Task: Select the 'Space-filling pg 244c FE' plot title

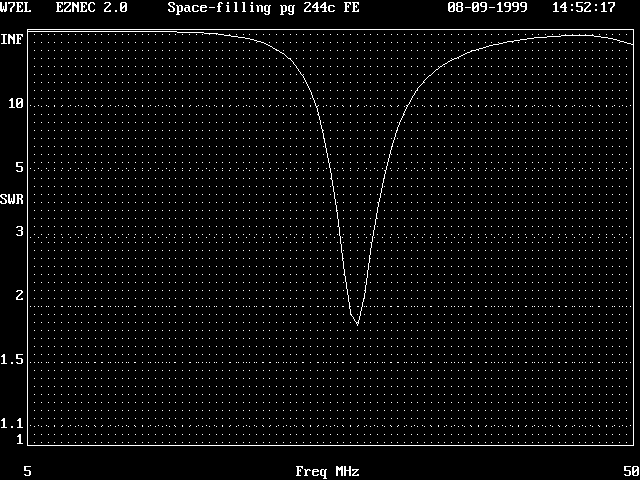Action: click(264, 8)
